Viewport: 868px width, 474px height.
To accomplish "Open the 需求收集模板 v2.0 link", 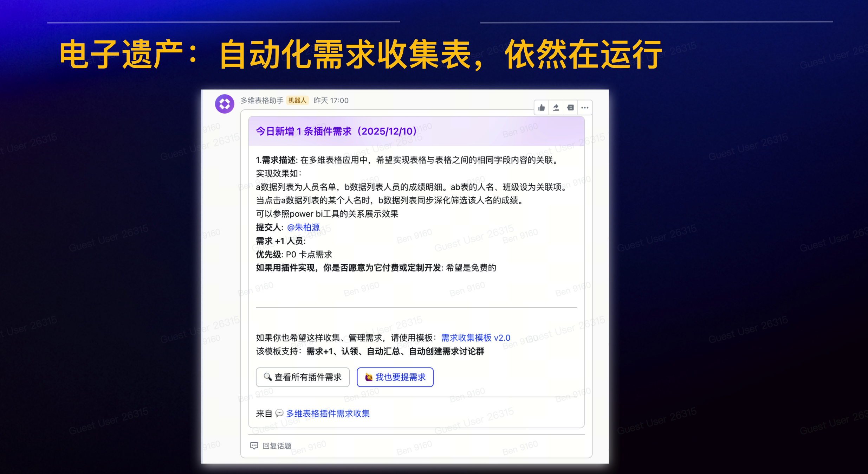I will coord(475,338).
